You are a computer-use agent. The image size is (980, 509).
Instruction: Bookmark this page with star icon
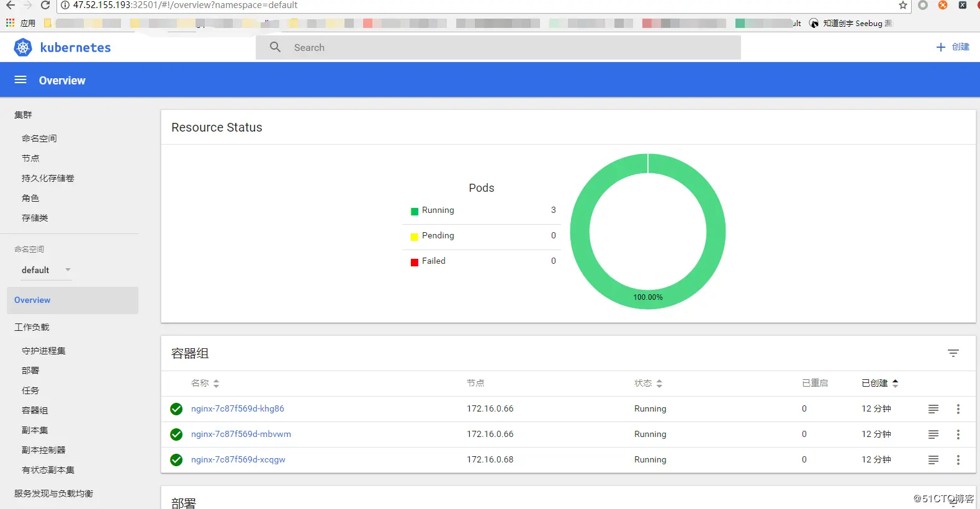(903, 5)
